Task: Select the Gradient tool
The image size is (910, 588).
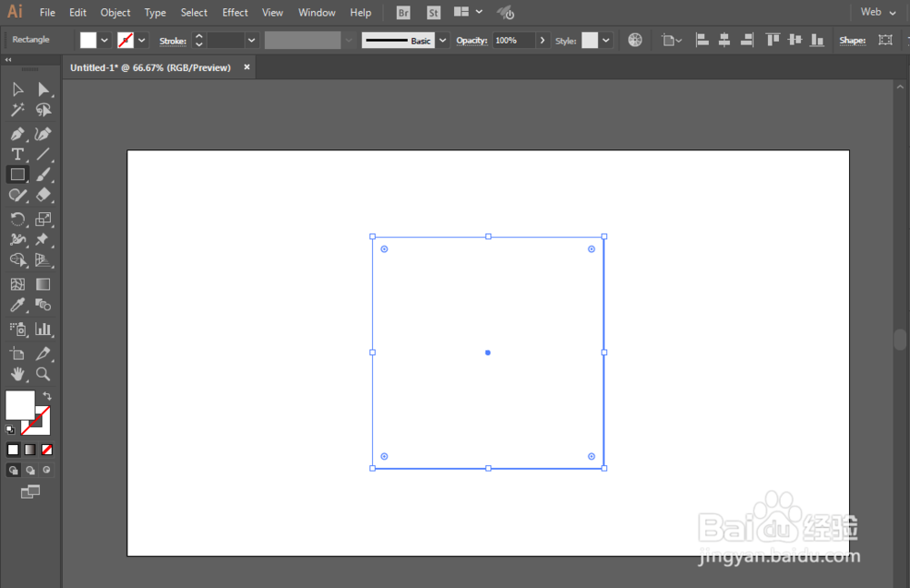Action: [x=43, y=284]
